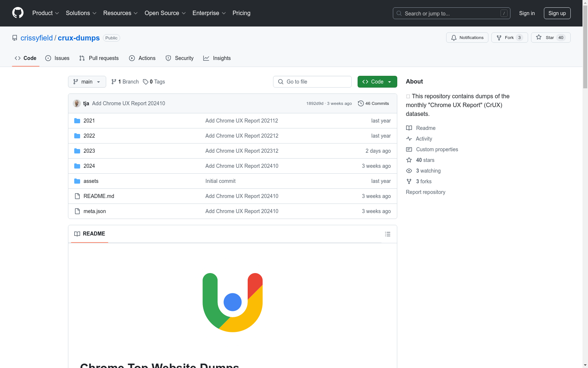Image resolution: width=588 pixels, height=368 pixels.
Task: View the 3 watching list
Action: tap(423, 171)
